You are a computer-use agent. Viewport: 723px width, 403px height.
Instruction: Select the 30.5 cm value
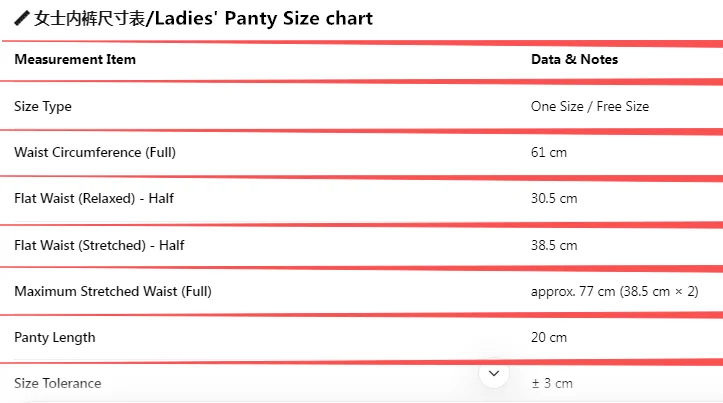(554, 198)
